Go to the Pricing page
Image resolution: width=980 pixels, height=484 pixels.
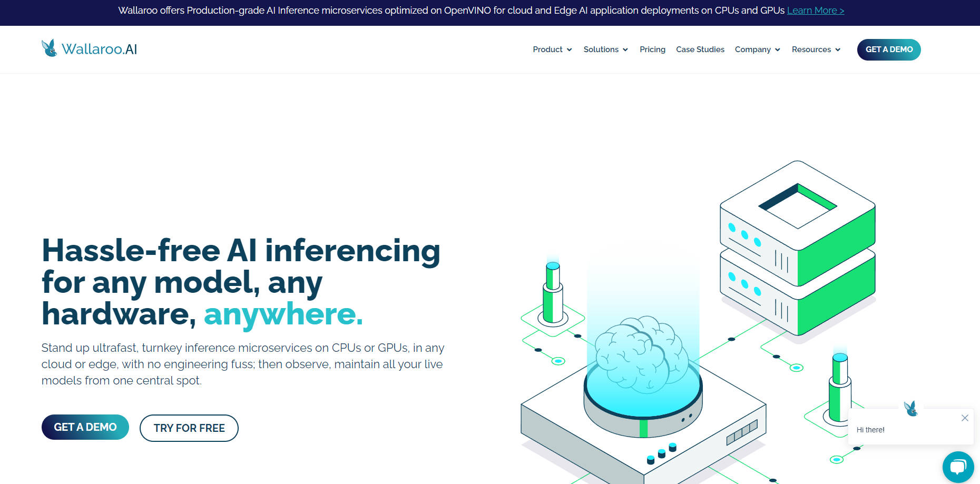pyautogui.click(x=652, y=50)
